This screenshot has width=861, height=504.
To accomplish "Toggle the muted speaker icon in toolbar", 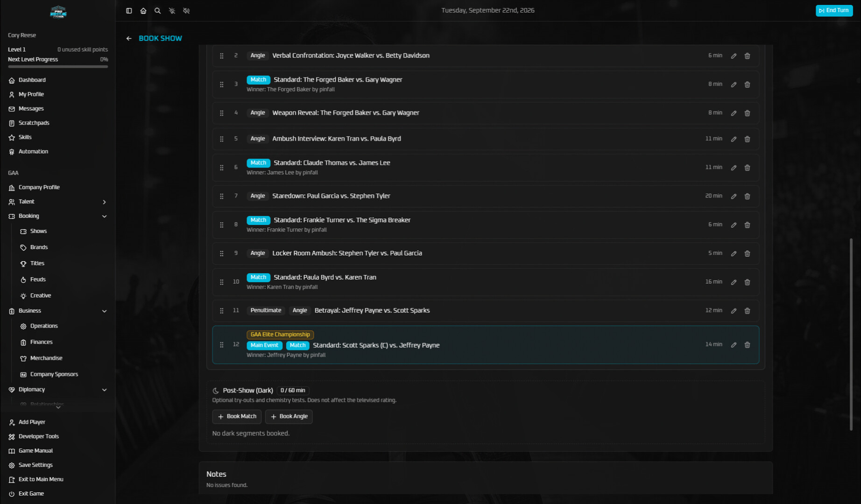I will (187, 11).
